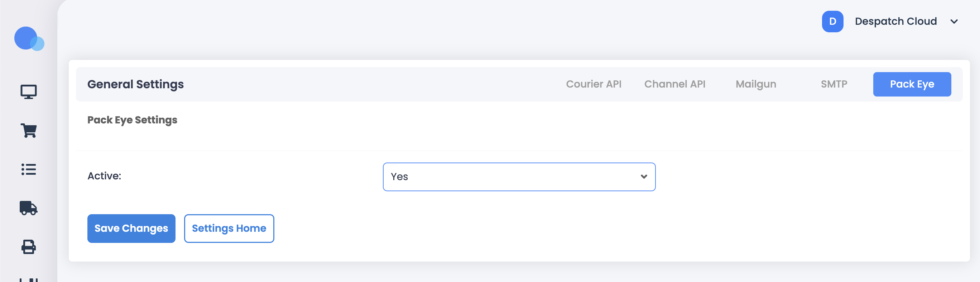Viewport: 980px width, 282px height.
Task: Open the Active dropdown showing Yes
Action: [x=519, y=177]
